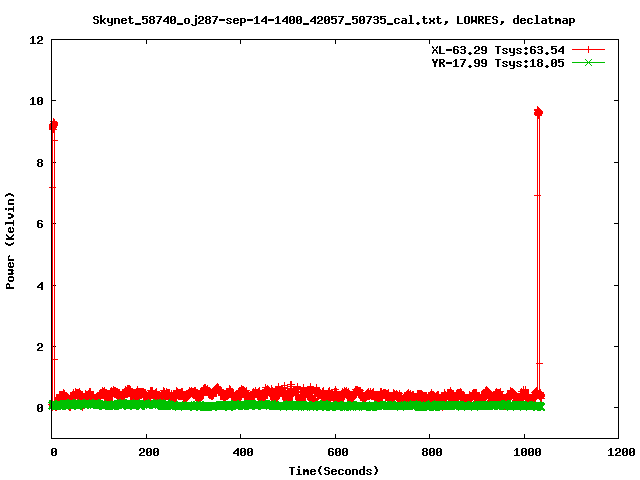Viewport: 640px width, 480px height.
Task: Select the XL-63.29 Tsys:63.54 legend entry
Action: click(498, 50)
